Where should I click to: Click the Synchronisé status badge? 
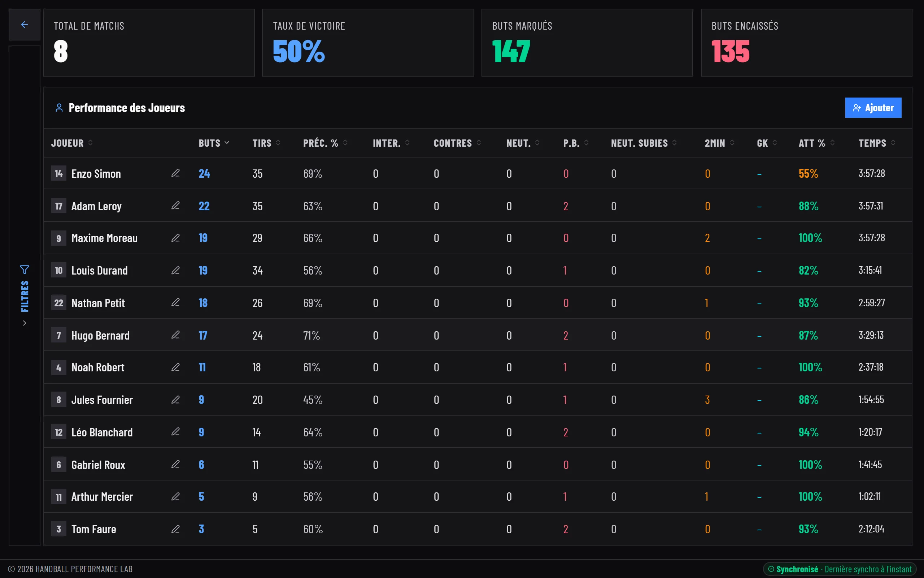coord(840,569)
